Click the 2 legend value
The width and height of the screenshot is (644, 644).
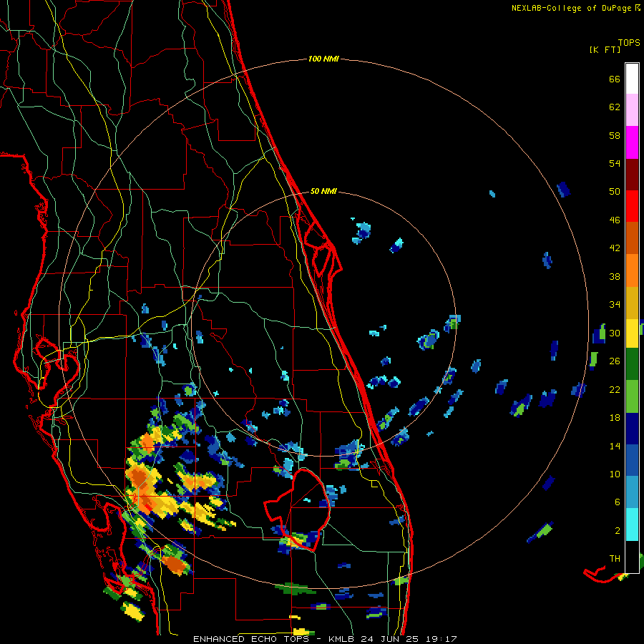pos(618,531)
